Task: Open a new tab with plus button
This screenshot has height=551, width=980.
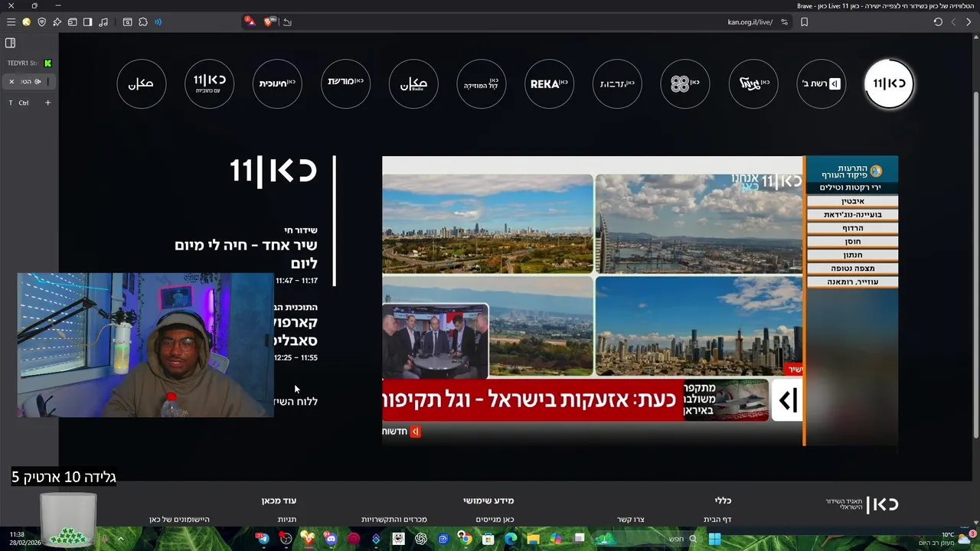Action: (47, 103)
